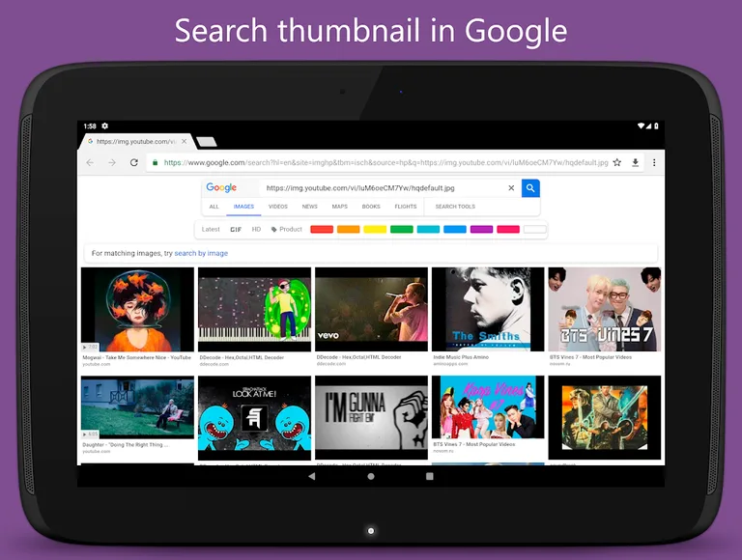Viewport: 742px width, 560px height.
Task: Open a new tab with the tab button
Action: [206, 141]
